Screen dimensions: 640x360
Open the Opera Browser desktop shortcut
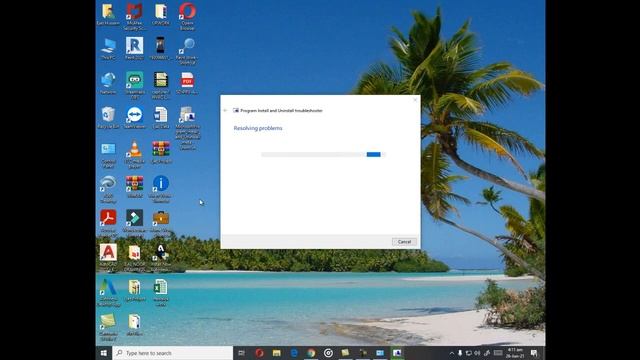[187, 16]
